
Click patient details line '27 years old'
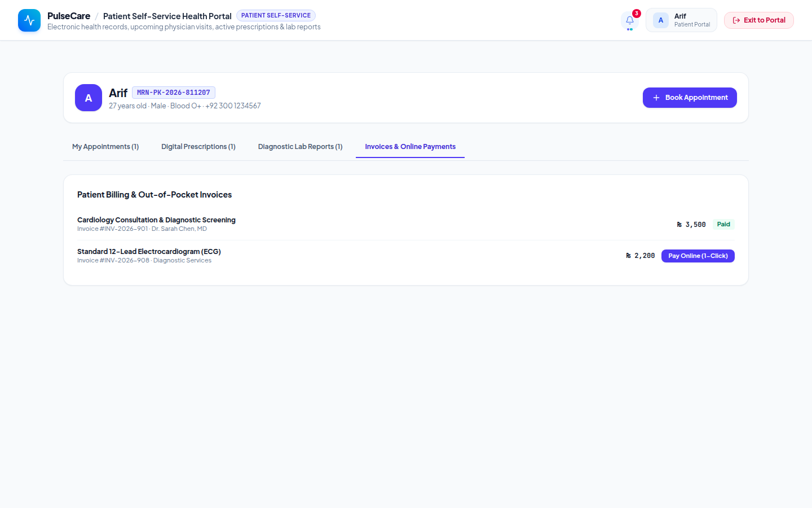185,106
